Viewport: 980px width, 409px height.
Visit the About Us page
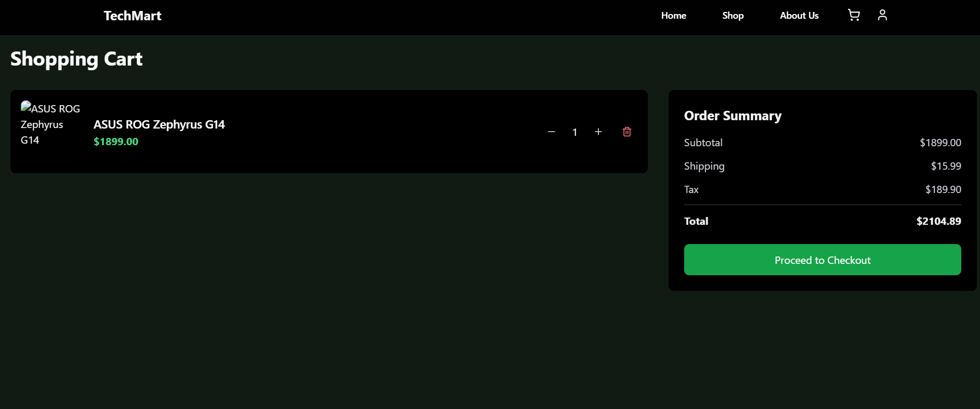point(799,16)
